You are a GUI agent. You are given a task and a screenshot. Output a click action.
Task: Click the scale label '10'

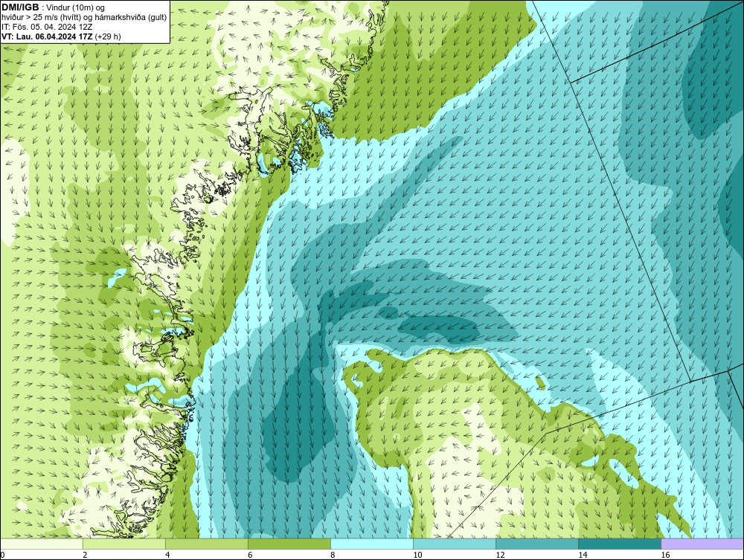[417, 555]
